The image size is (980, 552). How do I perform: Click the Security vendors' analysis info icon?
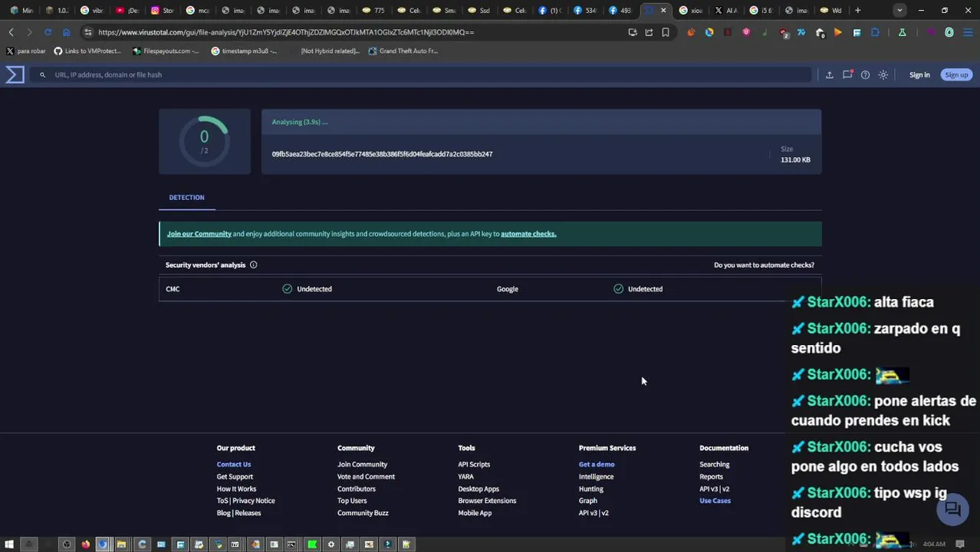click(253, 265)
